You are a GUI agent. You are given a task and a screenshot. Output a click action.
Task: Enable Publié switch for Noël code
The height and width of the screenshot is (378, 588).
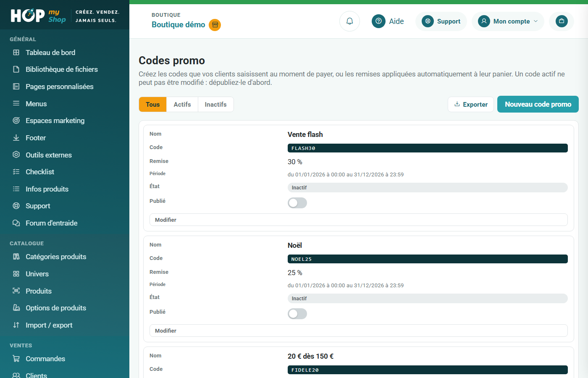[x=297, y=314]
